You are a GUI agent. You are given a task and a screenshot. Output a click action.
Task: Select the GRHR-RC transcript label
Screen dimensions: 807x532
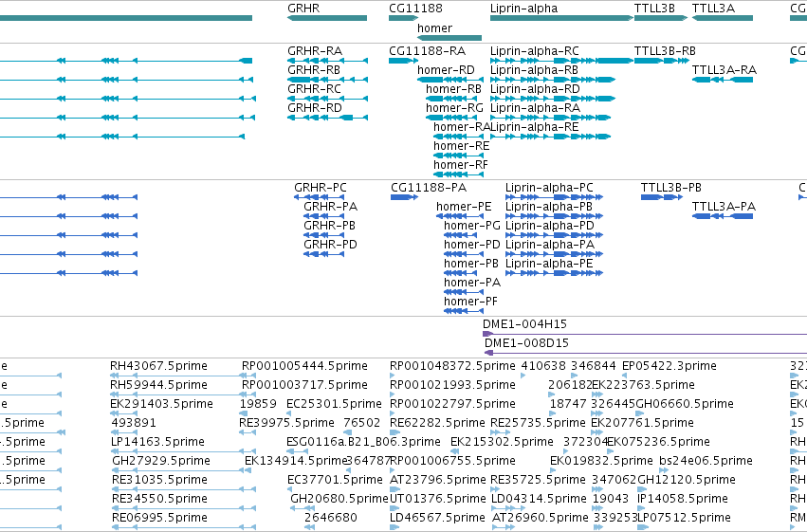click(314, 88)
